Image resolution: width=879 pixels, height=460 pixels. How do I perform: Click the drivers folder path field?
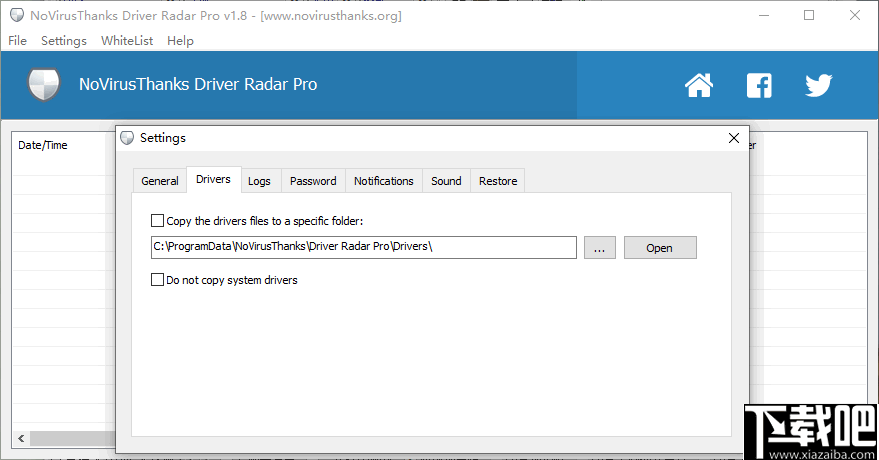point(364,247)
